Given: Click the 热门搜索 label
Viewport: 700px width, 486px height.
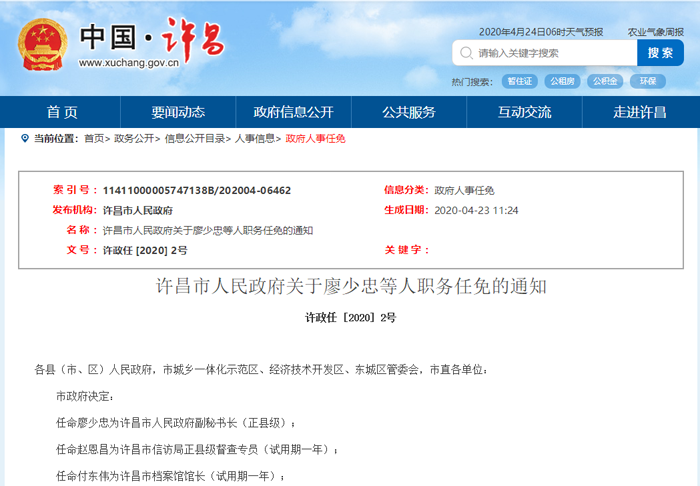Looking at the screenshot, I should point(472,82).
